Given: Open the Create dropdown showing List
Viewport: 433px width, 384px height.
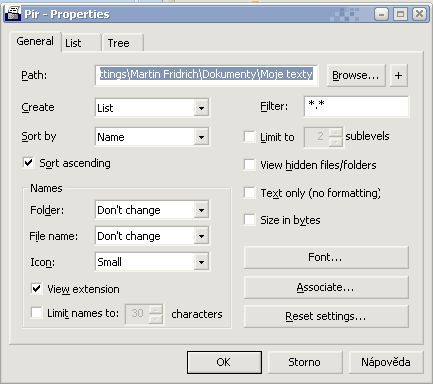Looking at the screenshot, I should tap(201, 108).
